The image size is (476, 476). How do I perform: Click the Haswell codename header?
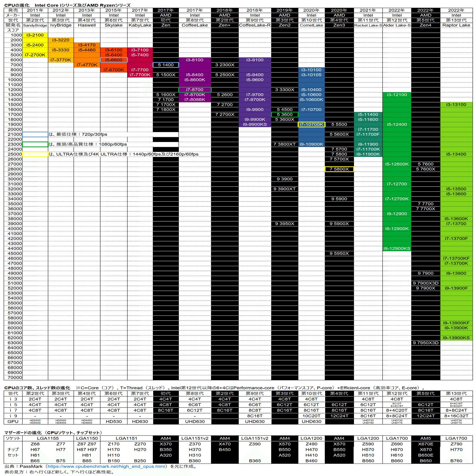pos(87,25)
